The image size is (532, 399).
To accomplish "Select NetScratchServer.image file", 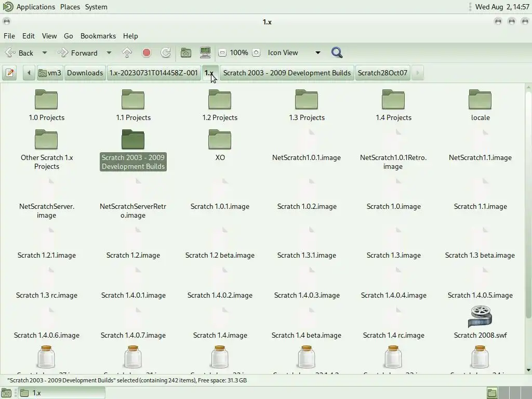I will pyautogui.click(x=46, y=211).
